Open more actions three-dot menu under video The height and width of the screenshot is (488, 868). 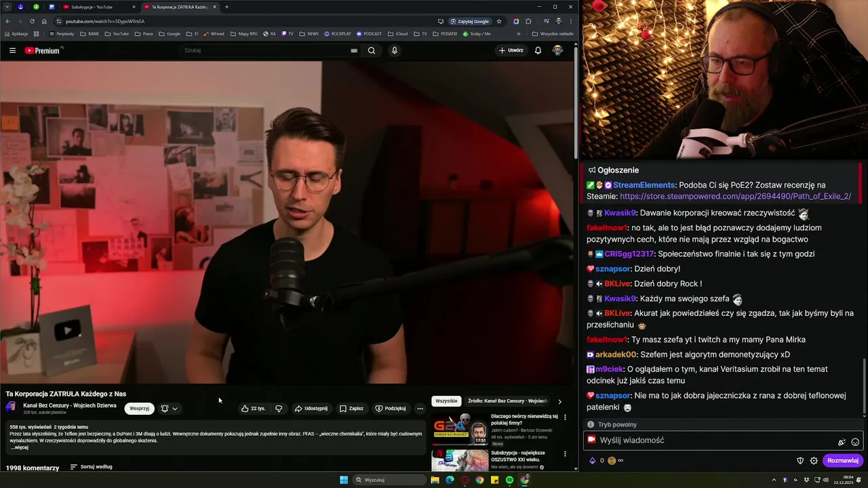point(420,409)
